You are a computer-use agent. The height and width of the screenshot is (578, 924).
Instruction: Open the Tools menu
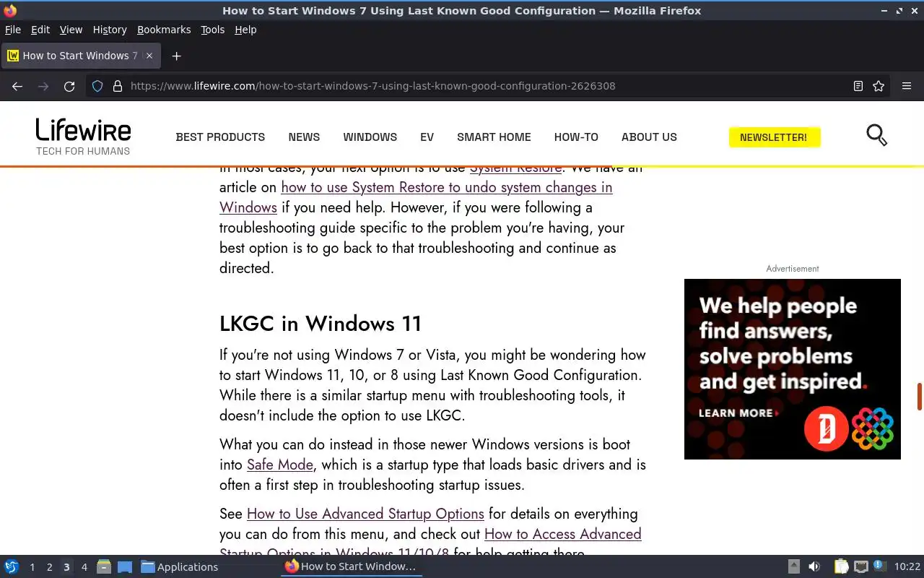[213, 30]
